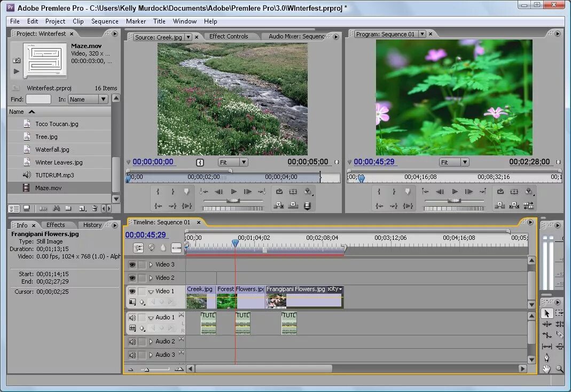Select Waterfall.jpg in the Project list
571x392 pixels.
[x=52, y=150]
